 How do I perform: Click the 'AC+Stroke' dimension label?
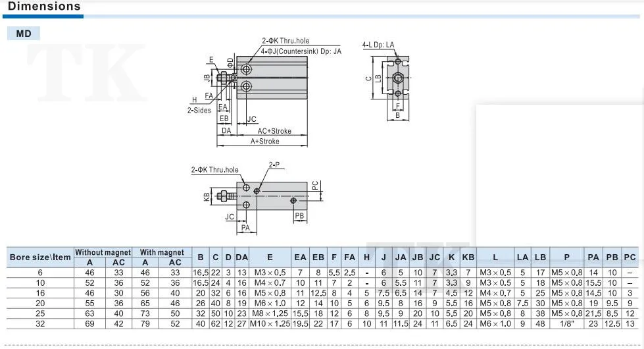(x=274, y=131)
